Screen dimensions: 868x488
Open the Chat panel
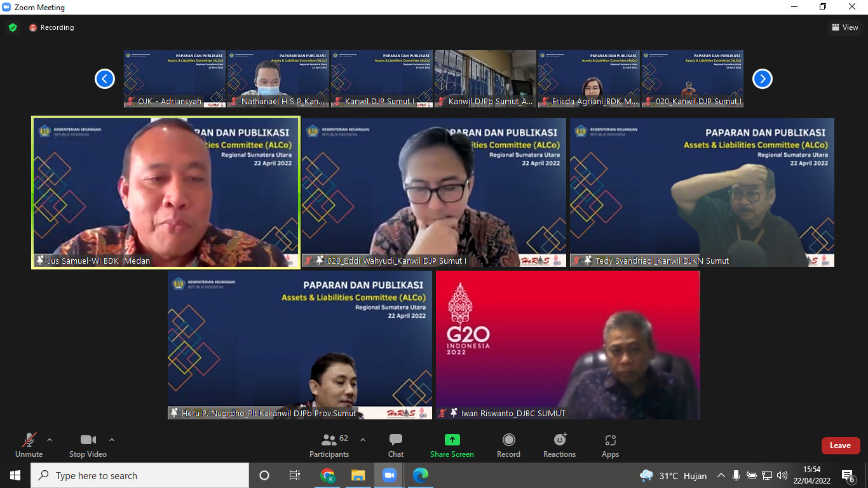tap(395, 445)
